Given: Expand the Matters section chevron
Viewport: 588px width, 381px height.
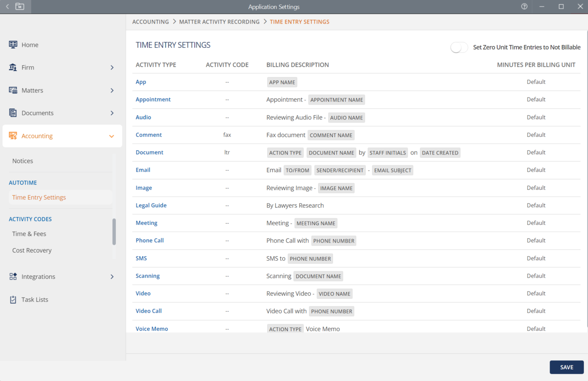Looking at the screenshot, I should [112, 90].
